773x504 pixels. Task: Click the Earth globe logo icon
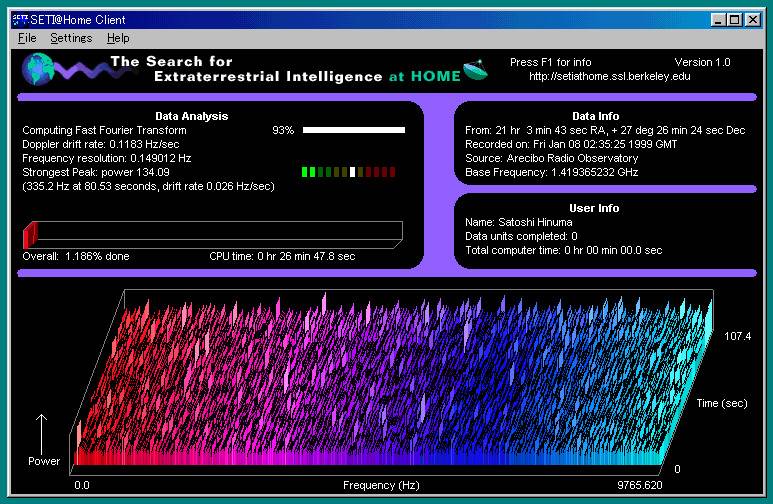pyautogui.click(x=38, y=69)
